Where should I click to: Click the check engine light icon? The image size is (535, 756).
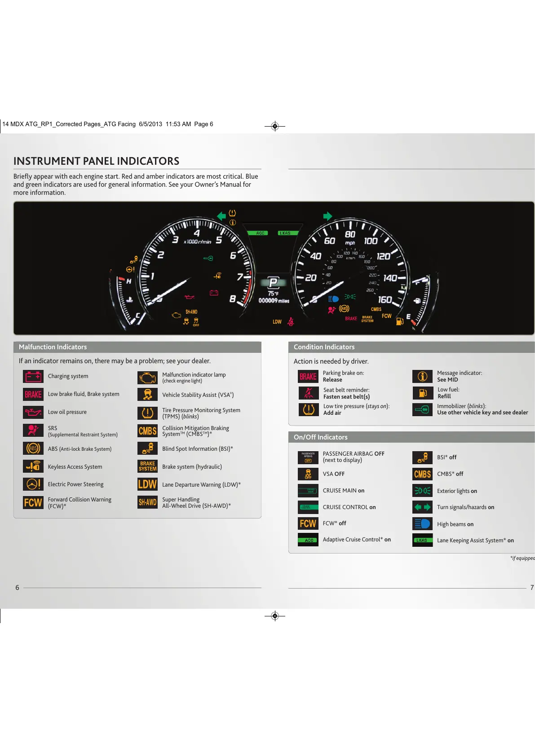(147, 378)
